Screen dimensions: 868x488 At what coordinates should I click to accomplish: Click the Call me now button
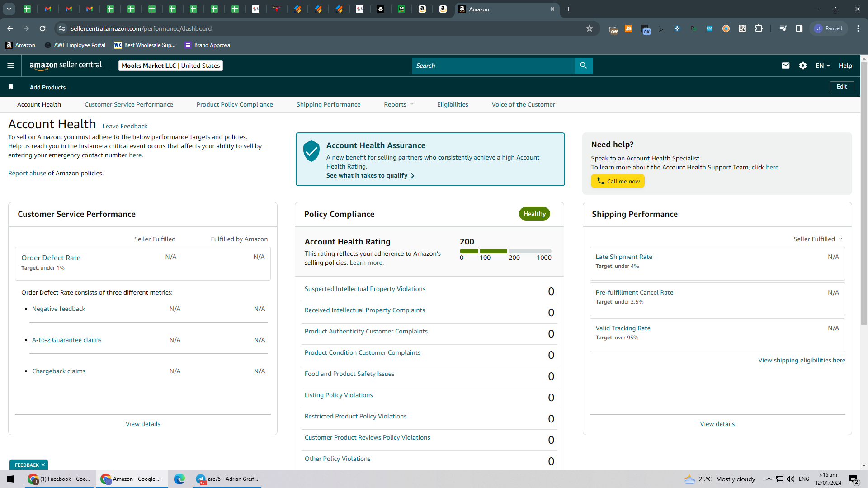point(618,181)
